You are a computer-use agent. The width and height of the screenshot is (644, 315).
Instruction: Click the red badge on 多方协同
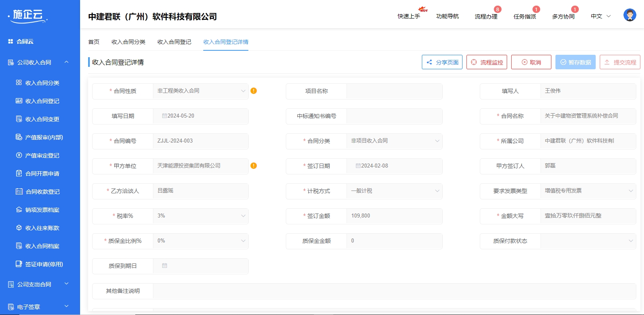click(x=575, y=9)
